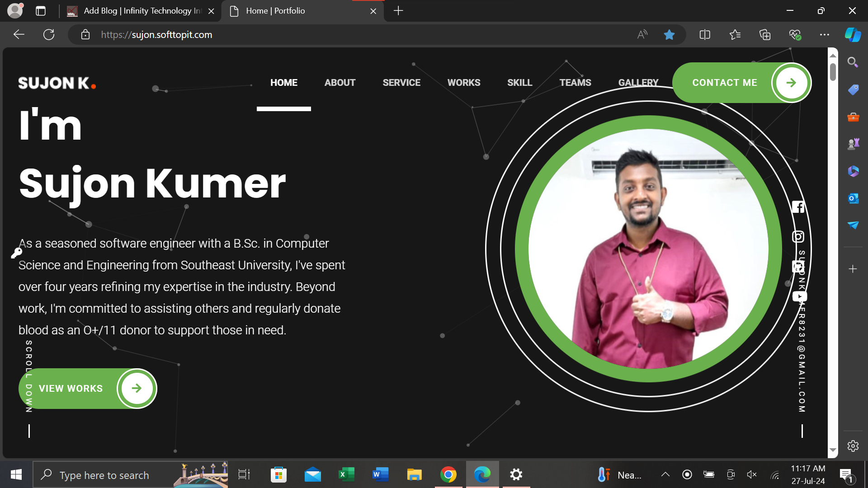Toggle muted volume icon in tray

(752, 474)
